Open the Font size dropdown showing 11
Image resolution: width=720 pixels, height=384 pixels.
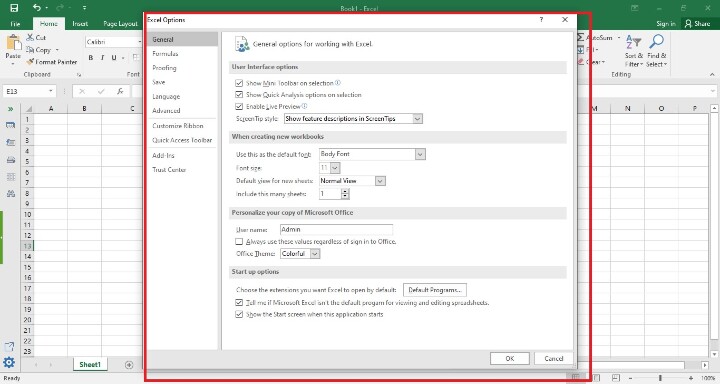pyautogui.click(x=335, y=168)
